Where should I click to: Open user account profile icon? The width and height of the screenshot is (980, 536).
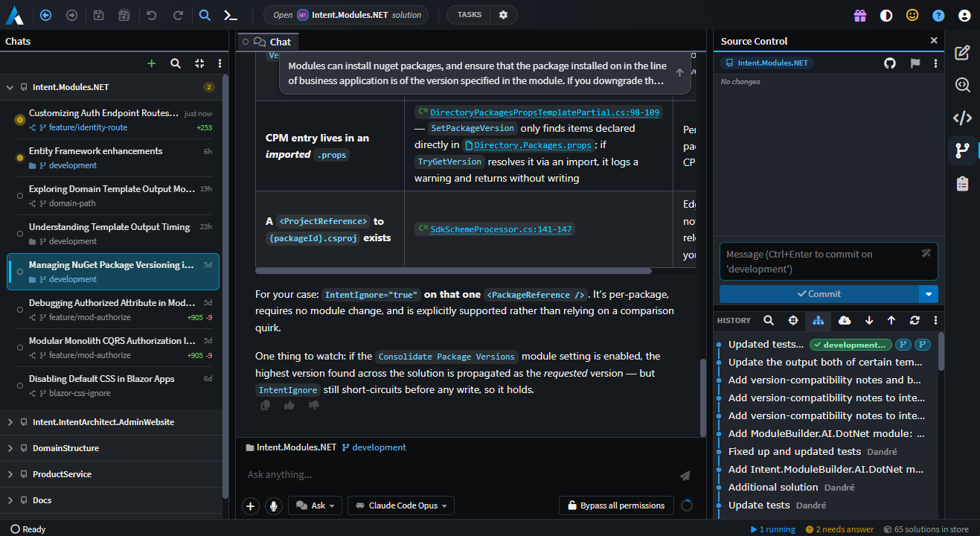pyautogui.click(x=964, y=15)
